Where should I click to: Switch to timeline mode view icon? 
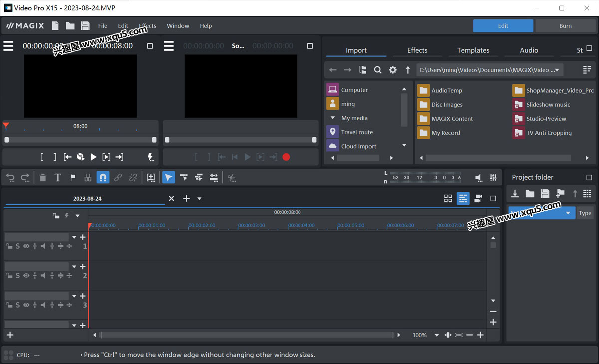[x=463, y=198]
